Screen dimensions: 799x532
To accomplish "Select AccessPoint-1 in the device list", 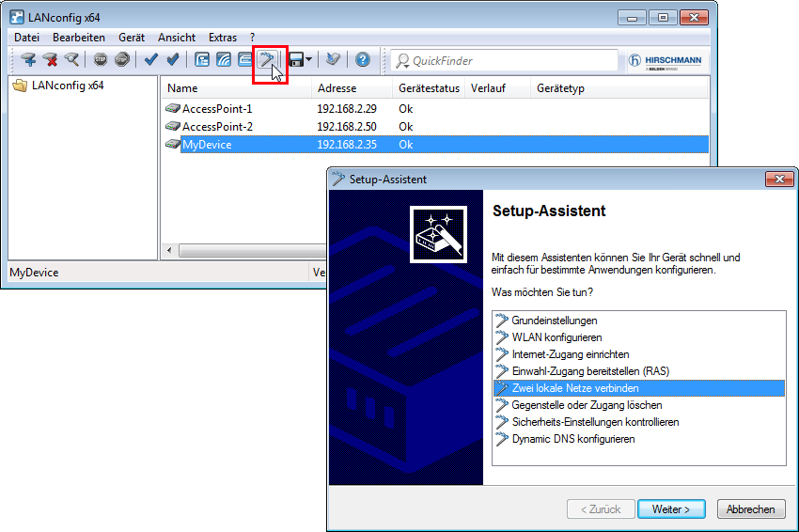I will tap(217, 109).
